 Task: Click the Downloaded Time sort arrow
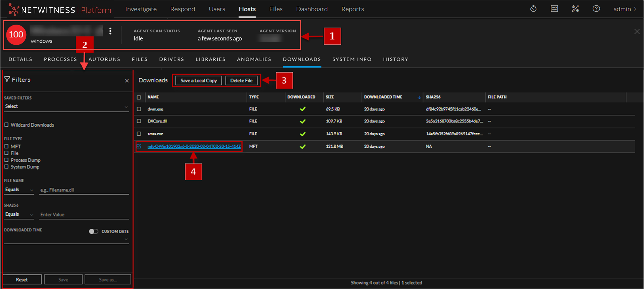coord(419,97)
